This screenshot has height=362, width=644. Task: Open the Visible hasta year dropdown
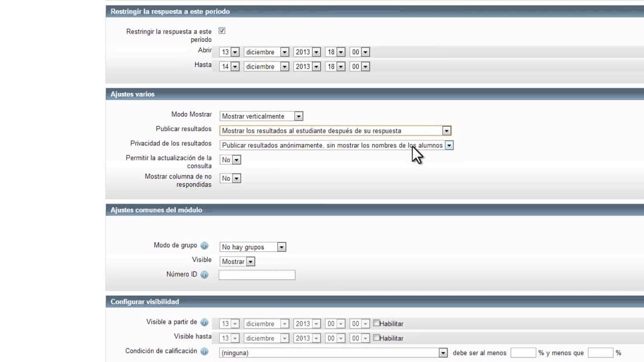[x=307, y=338]
